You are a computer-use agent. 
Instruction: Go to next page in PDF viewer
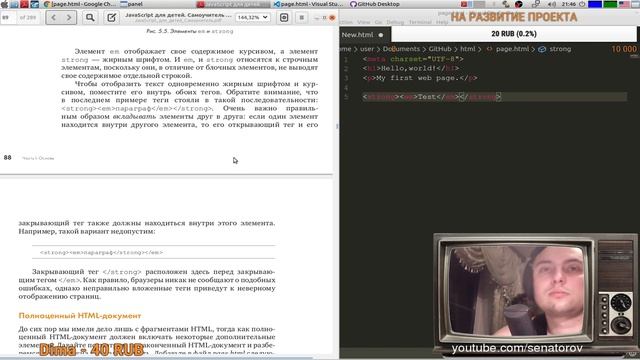tap(69, 18)
